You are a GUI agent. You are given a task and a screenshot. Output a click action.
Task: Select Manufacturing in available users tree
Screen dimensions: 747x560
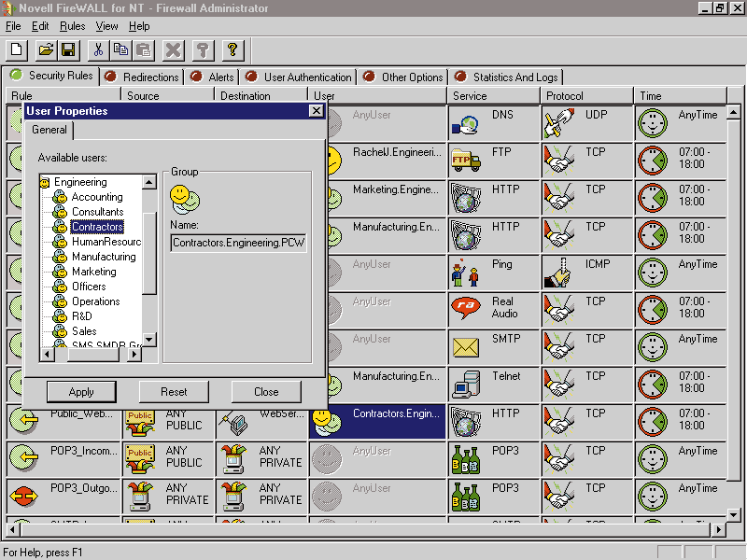click(104, 257)
